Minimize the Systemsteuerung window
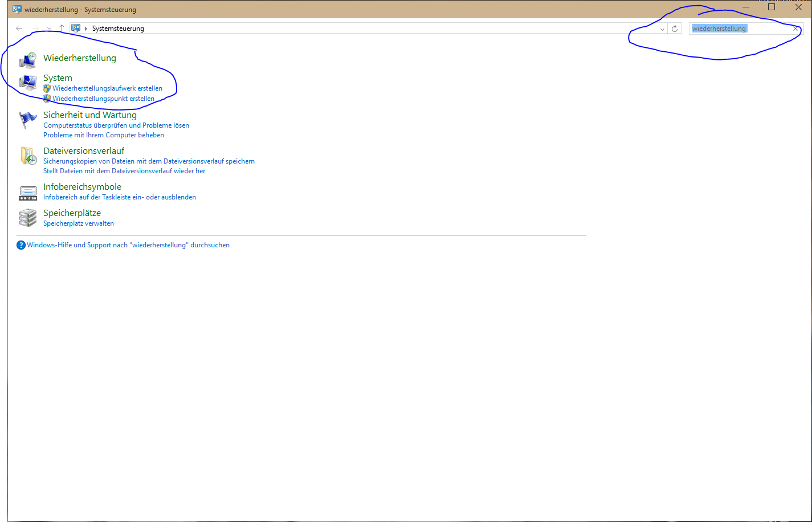The image size is (812, 522). point(745,7)
